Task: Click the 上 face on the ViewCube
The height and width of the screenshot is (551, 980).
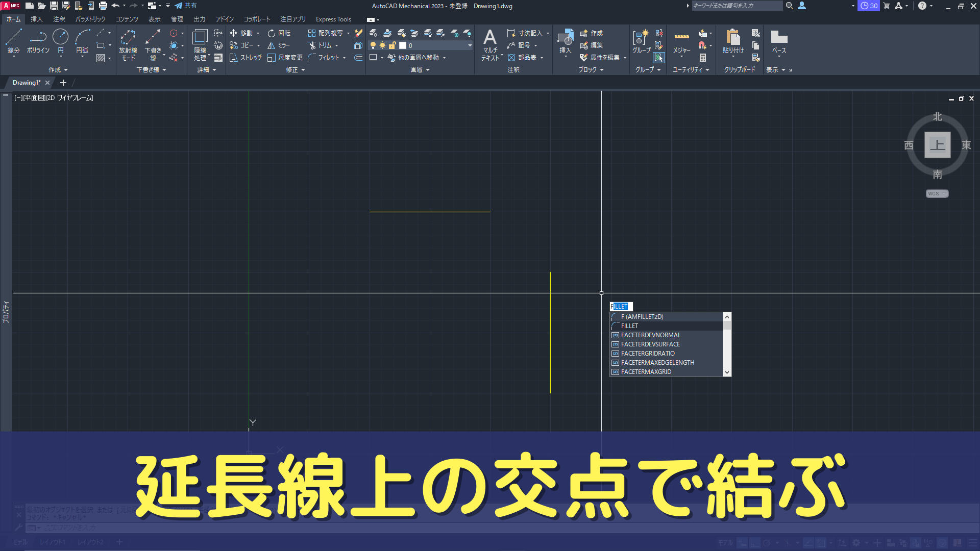Action: tap(937, 145)
